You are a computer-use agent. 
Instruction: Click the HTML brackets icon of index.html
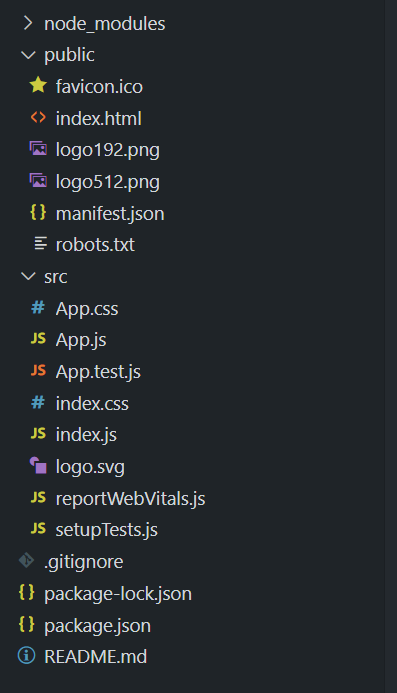coord(38,118)
